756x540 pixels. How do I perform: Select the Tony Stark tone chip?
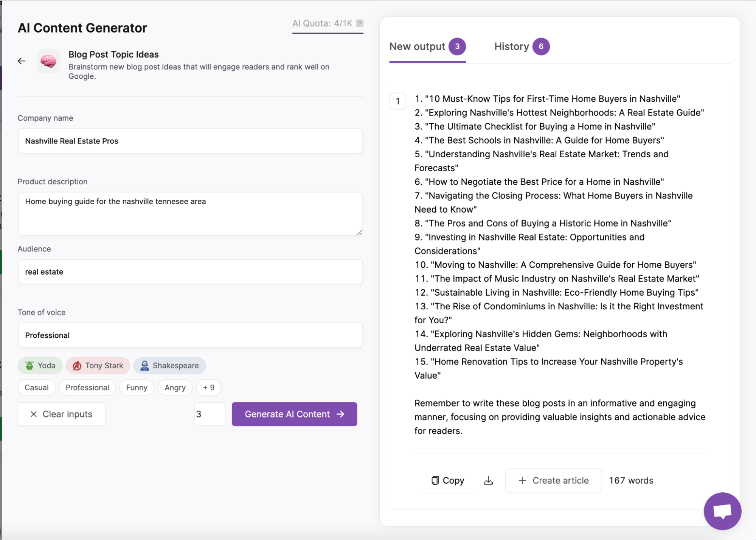click(x=98, y=366)
